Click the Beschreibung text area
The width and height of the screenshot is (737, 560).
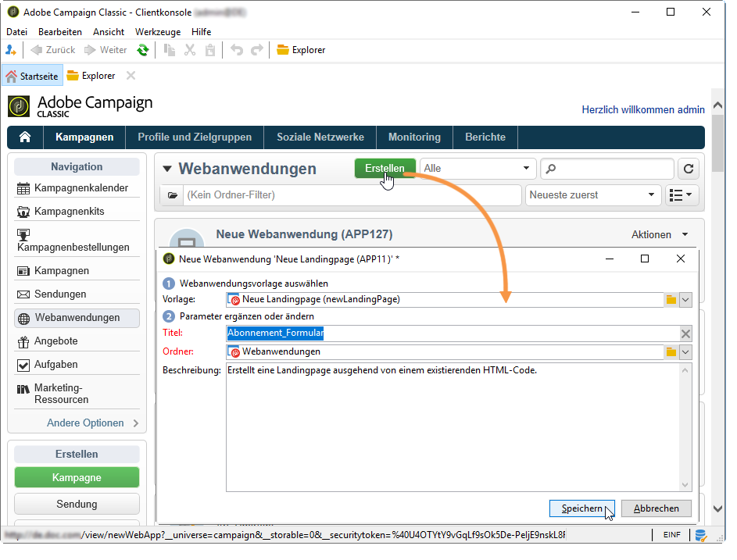click(453, 427)
